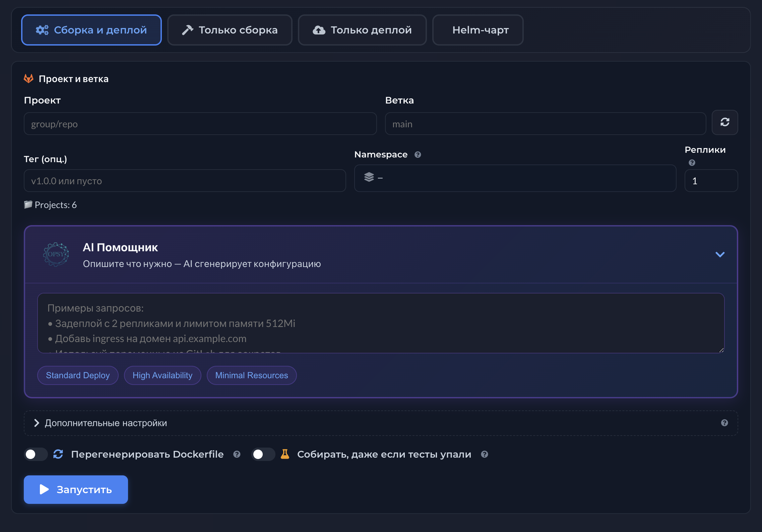The height and width of the screenshot is (532, 762).
Task: Toggle Перегенерировать Dockerfile switch
Action: click(36, 454)
